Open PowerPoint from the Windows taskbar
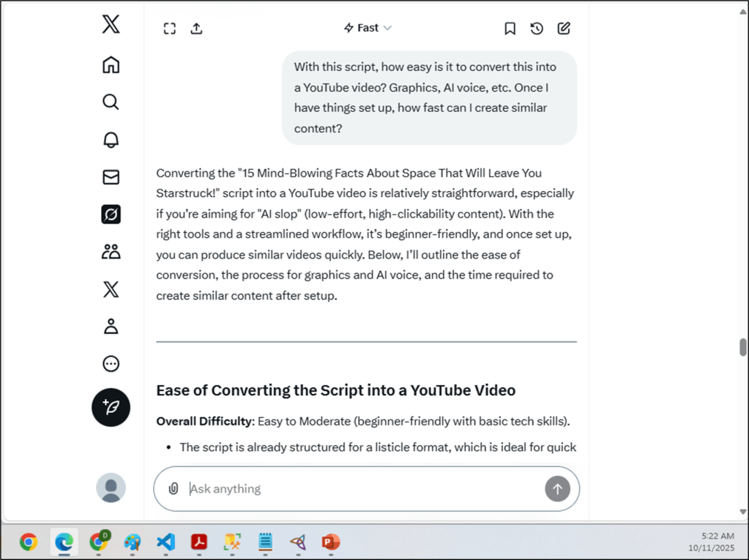Viewport: 749px width, 560px height. point(331,542)
